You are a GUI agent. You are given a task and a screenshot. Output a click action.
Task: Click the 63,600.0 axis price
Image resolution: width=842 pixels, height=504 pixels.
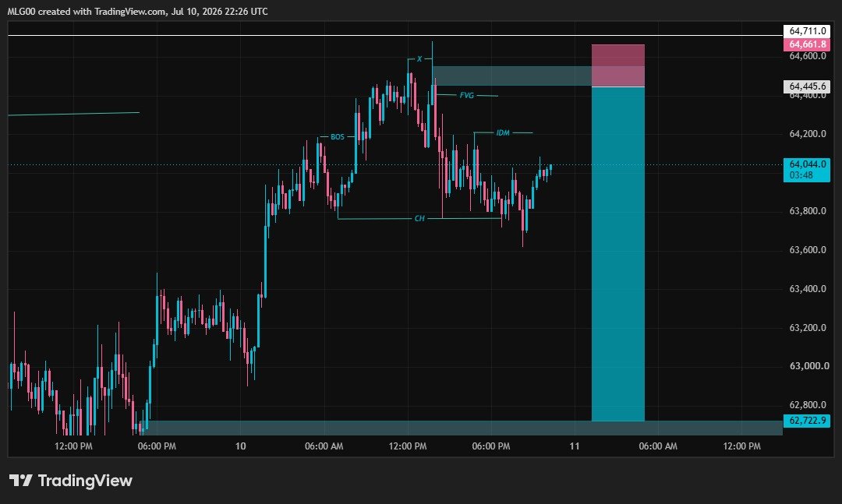(807, 249)
